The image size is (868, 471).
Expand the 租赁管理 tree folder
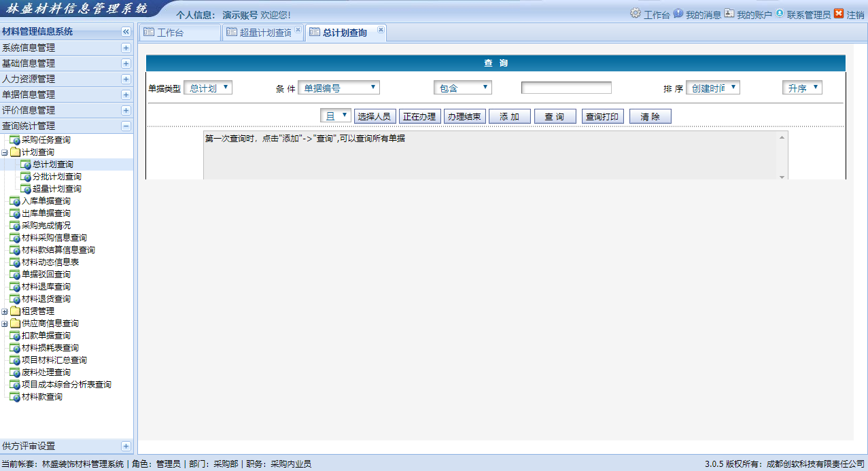coord(5,311)
